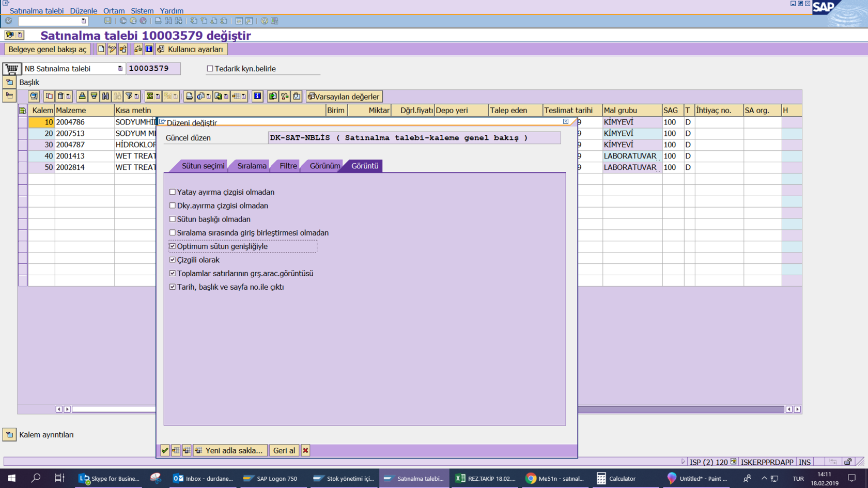This screenshot has height=488, width=868.
Task: Click the green Back arrow icon
Action: tap(123, 21)
